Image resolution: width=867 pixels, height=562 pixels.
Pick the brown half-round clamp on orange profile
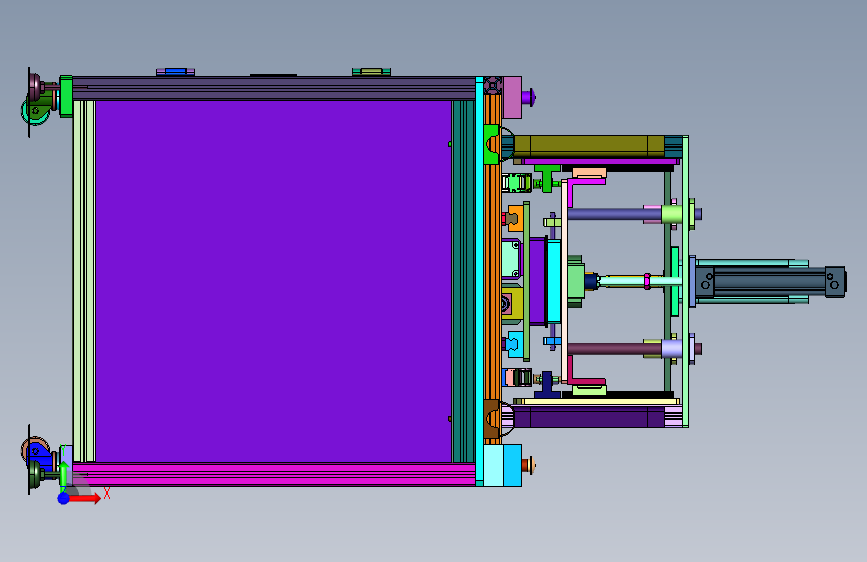tap(491, 419)
